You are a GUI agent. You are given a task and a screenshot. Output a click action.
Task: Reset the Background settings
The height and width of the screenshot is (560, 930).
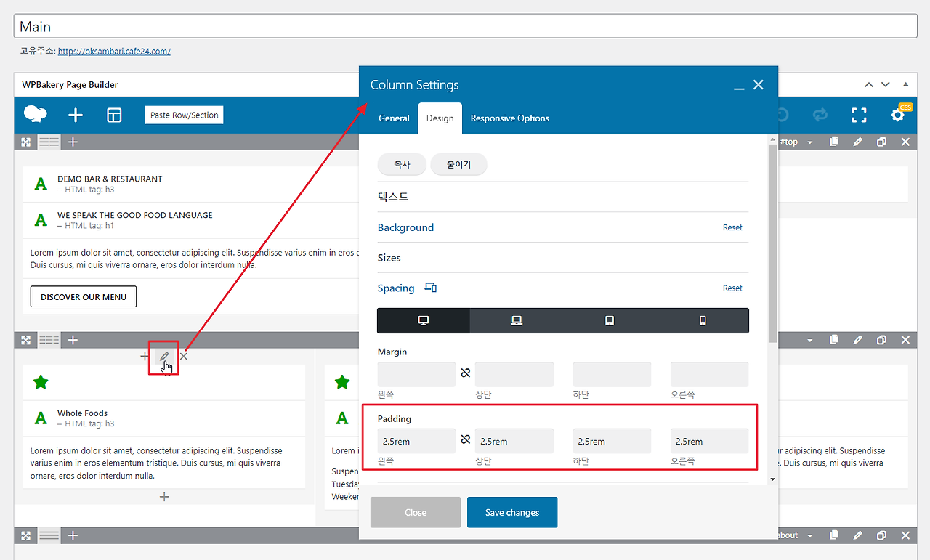click(732, 227)
